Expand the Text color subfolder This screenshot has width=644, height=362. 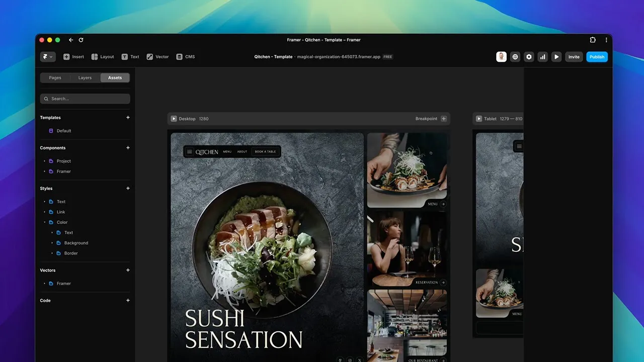[x=52, y=233]
